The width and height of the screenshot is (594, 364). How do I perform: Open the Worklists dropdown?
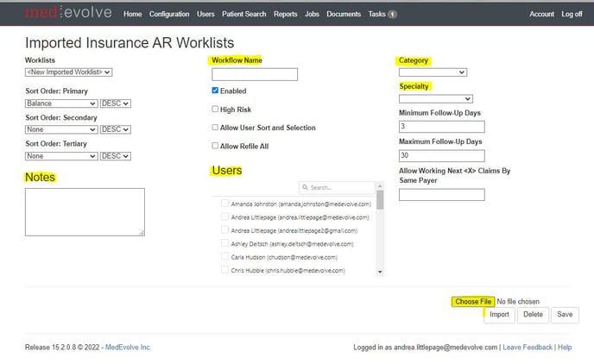[x=69, y=72]
